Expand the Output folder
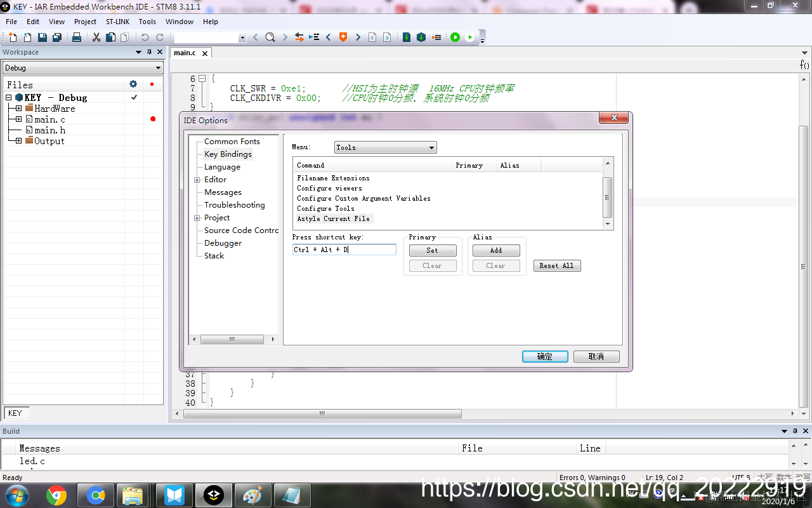The width and height of the screenshot is (812, 508). click(18, 141)
